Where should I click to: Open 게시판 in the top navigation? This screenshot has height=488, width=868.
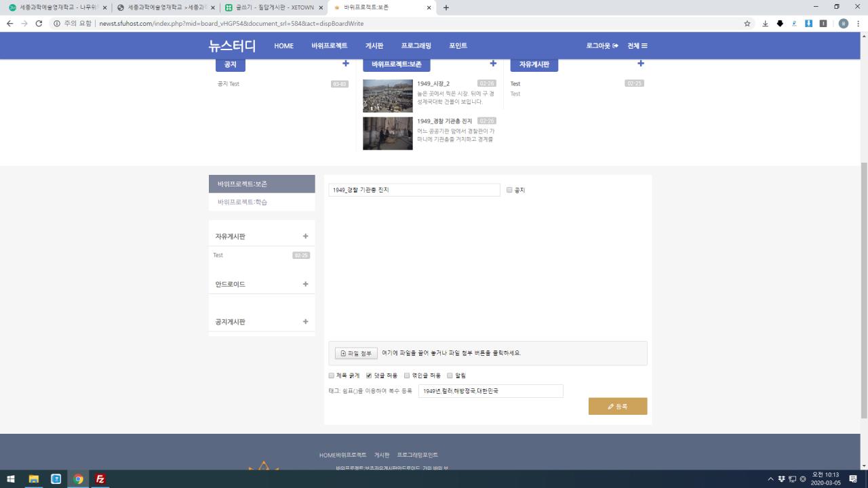[x=374, y=45]
